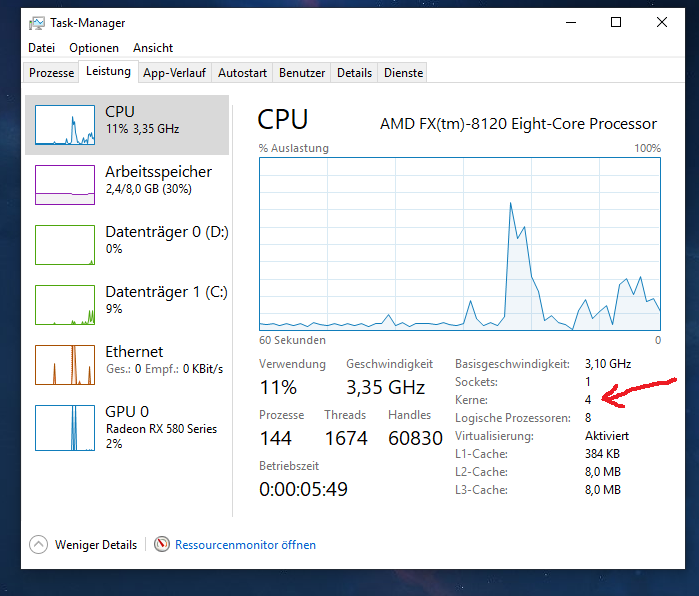Select the Ethernet mini graph thumbnail

(65, 365)
